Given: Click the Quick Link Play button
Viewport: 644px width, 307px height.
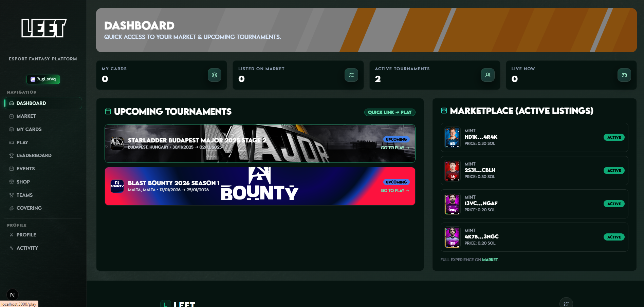Looking at the screenshot, I should click(x=389, y=112).
